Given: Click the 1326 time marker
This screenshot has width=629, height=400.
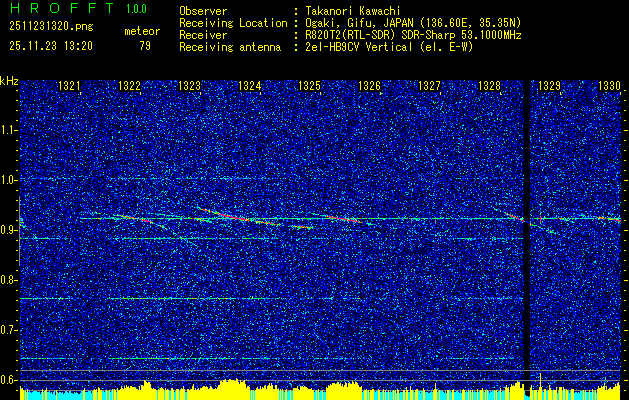Looking at the screenshot, I should point(369,86).
